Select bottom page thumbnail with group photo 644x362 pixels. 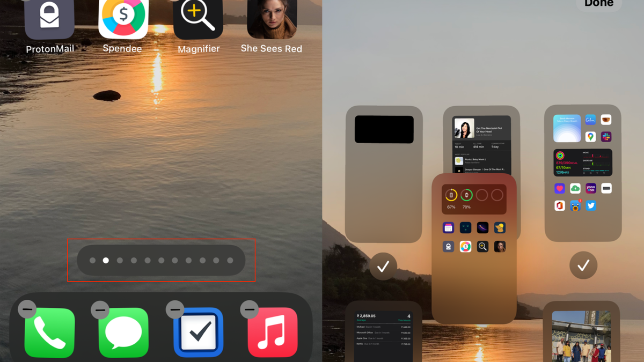pos(581,334)
